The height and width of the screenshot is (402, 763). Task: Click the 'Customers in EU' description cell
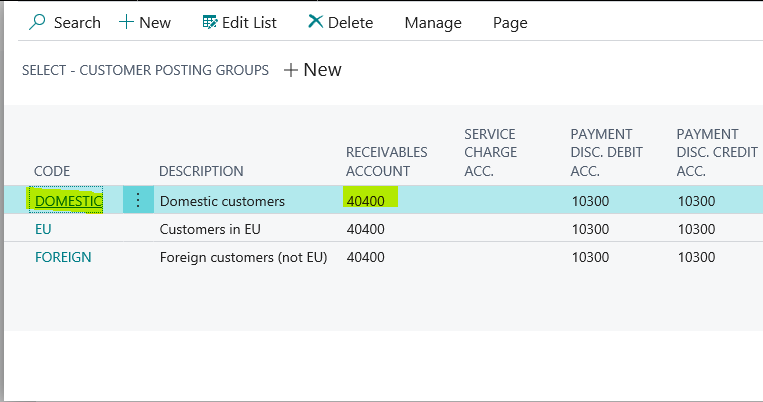pyautogui.click(x=210, y=229)
